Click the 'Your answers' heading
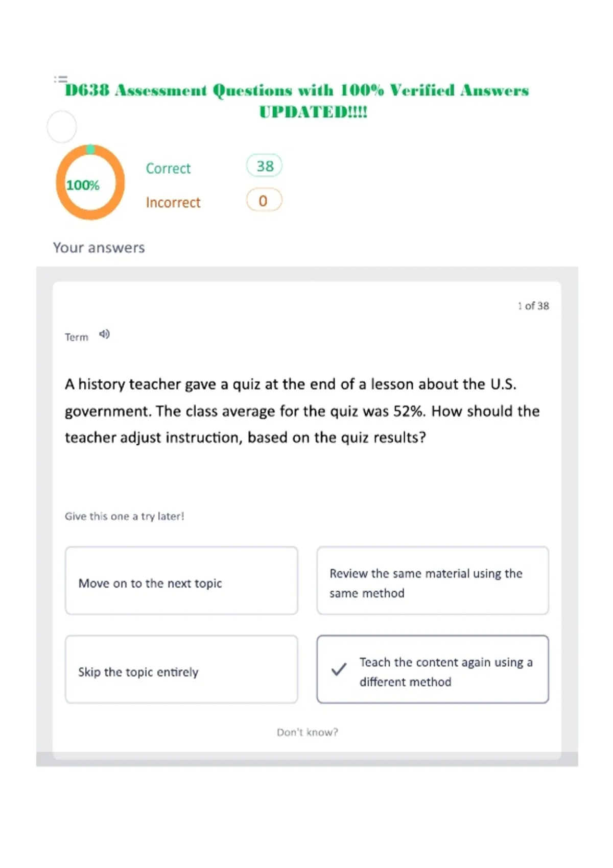This screenshot has height=868, width=613. [x=99, y=248]
